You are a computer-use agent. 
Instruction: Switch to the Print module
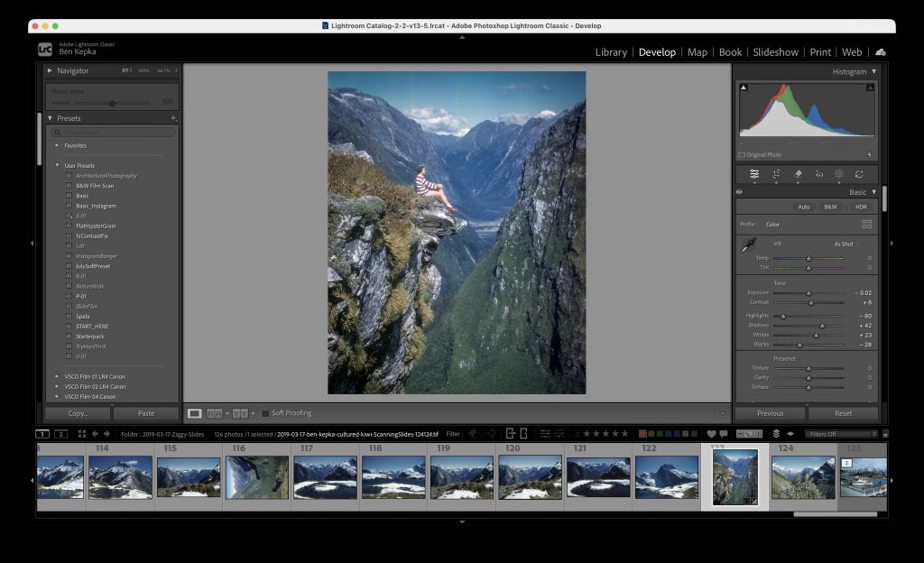point(820,51)
